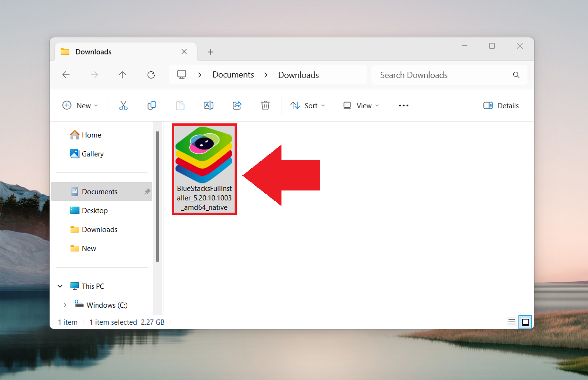This screenshot has height=380, width=588.
Task: Open Gallery in the navigation pane
Action: pos(87,154)
